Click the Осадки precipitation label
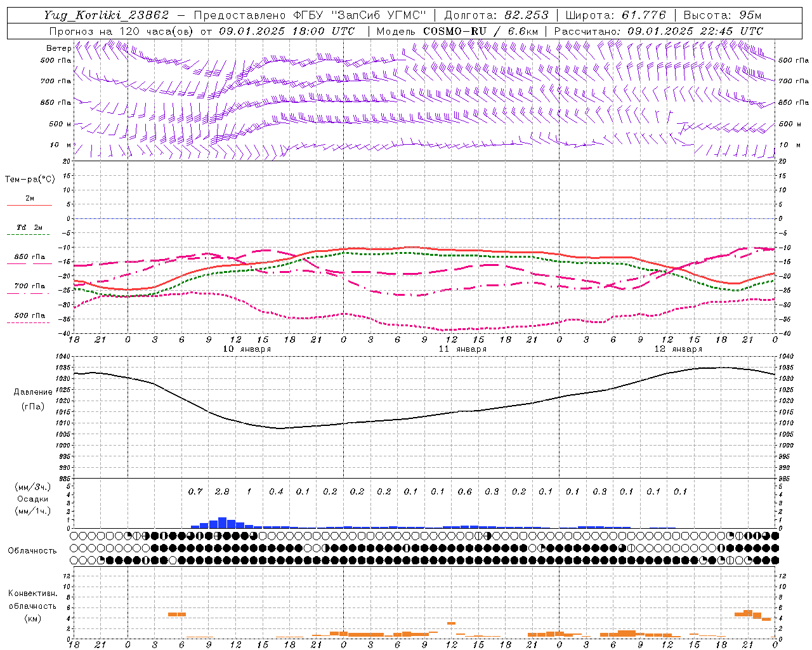Viewport: 812px width, 650px height. [x=32, y=499]
